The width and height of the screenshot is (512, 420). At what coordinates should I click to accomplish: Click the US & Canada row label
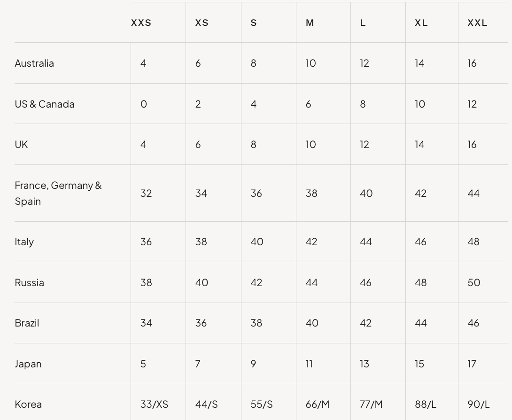point(45,104)
